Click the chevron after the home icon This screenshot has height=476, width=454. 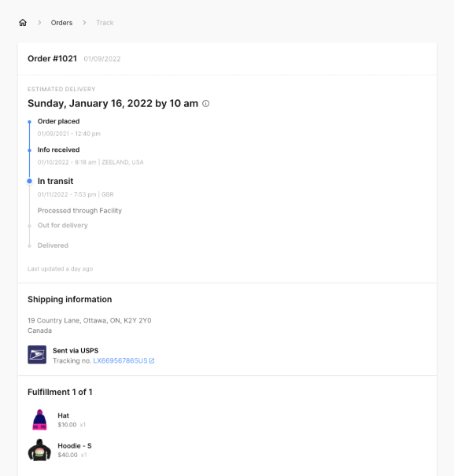point(39,23)
